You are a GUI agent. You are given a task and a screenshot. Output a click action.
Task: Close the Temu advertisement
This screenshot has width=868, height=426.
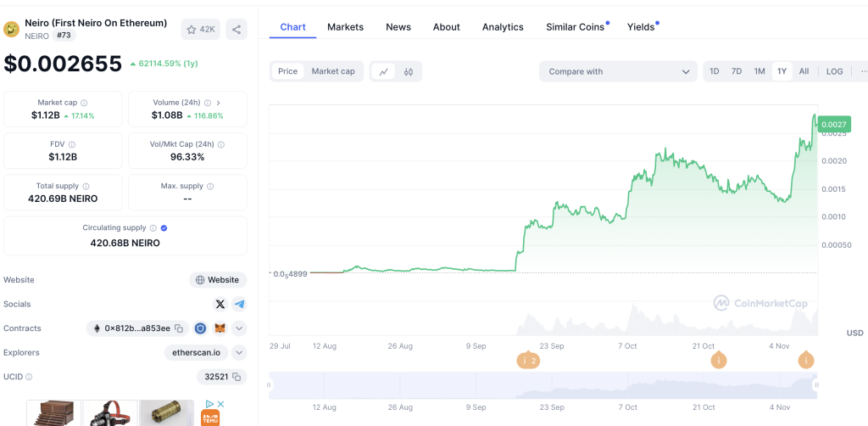pos(220,405)
